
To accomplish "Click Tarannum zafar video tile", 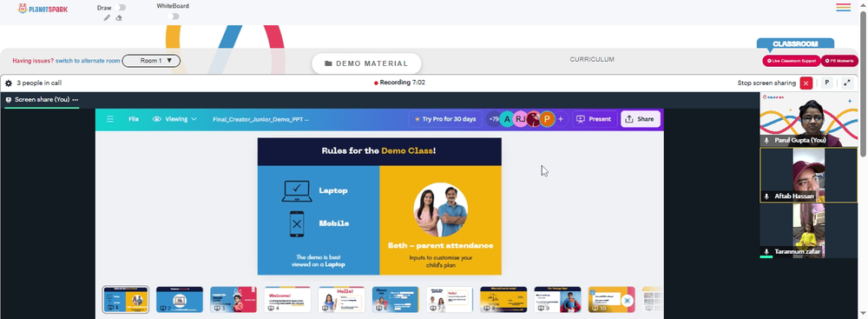I will pyautogui.click(x=808, y=230).
